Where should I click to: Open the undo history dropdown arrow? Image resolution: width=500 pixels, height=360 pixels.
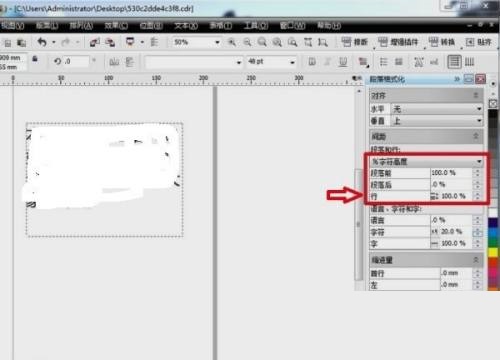click(x=54, y=42)
